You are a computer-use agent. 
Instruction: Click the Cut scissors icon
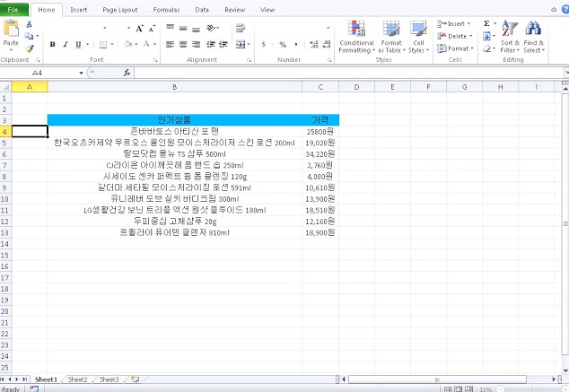[x=30, y=24]
